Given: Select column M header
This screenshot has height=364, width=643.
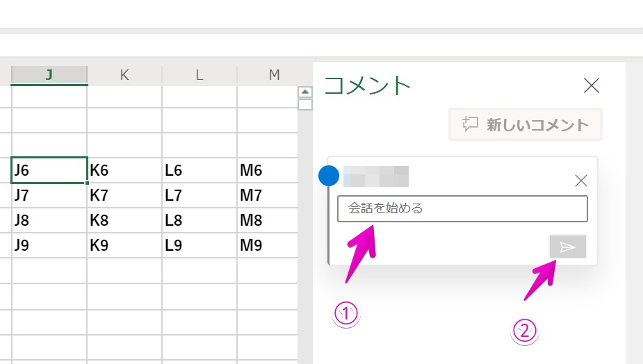Looking at the screenshot, I should pyautogui.click(x=274, y=75).
